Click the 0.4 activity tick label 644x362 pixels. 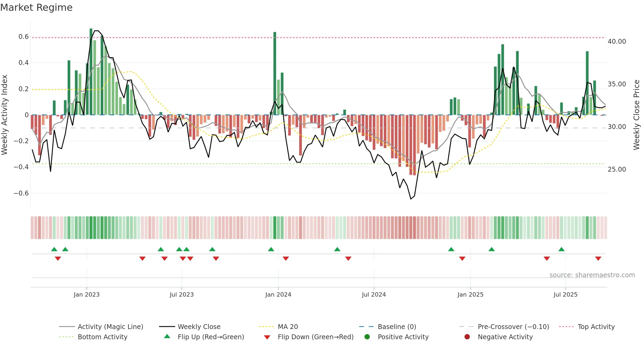[x=24, y=63]
